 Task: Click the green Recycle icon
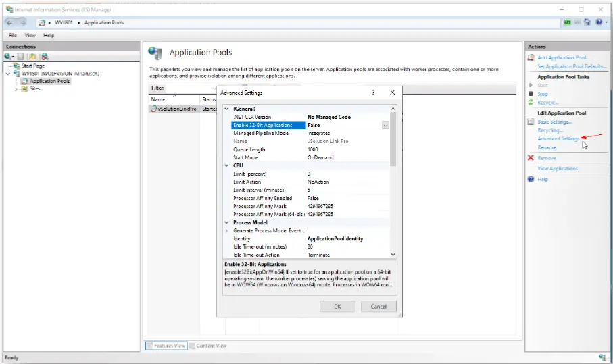[531, 102]
